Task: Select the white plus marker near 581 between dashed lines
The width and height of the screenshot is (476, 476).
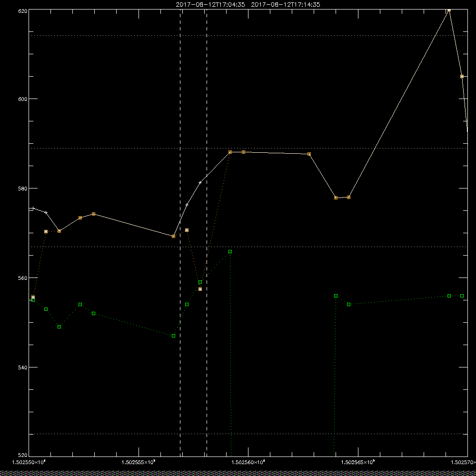Action: 200,182
